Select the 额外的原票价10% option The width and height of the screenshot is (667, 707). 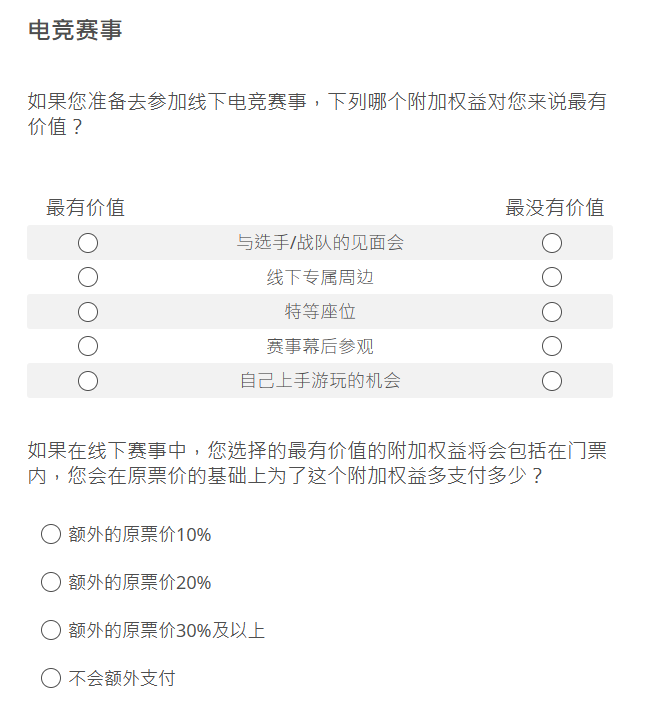(51, 534)
